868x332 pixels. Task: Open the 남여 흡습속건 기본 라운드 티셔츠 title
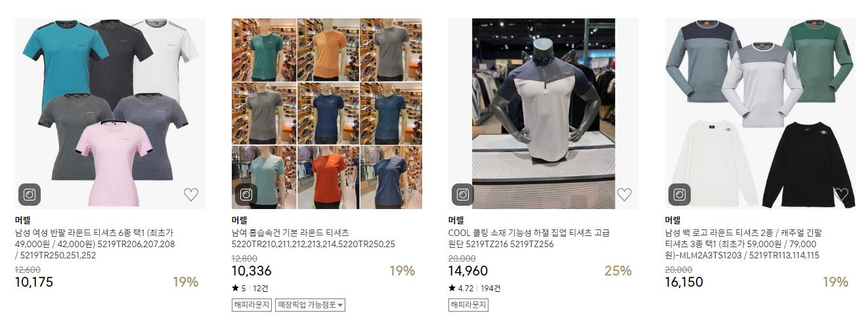pos(314,239)
